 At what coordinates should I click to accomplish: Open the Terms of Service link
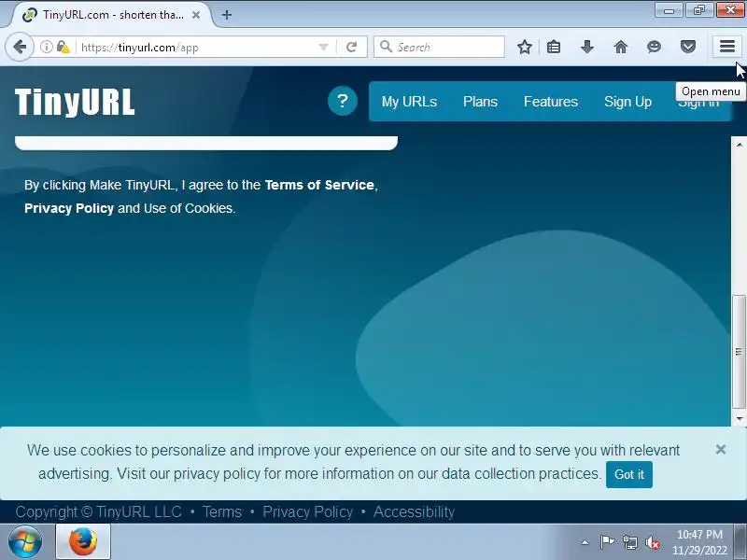click(x=319, y=185)
